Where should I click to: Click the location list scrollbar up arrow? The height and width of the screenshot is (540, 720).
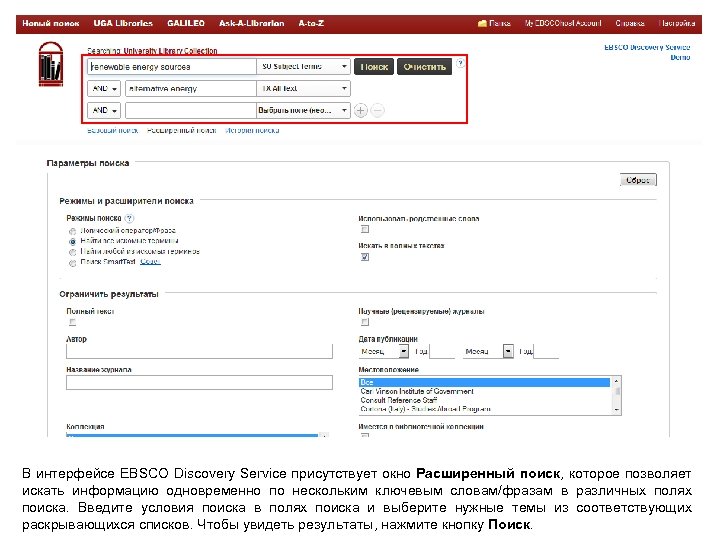click(617, 381)
